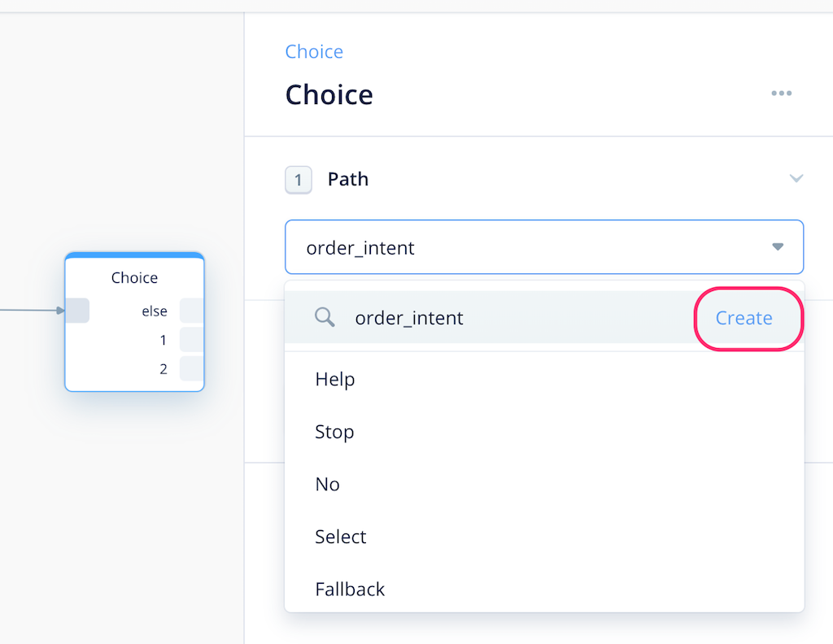Open the three-dot more options menu
The height and width of the screenshot is (644, 833).
pos(781,94)
